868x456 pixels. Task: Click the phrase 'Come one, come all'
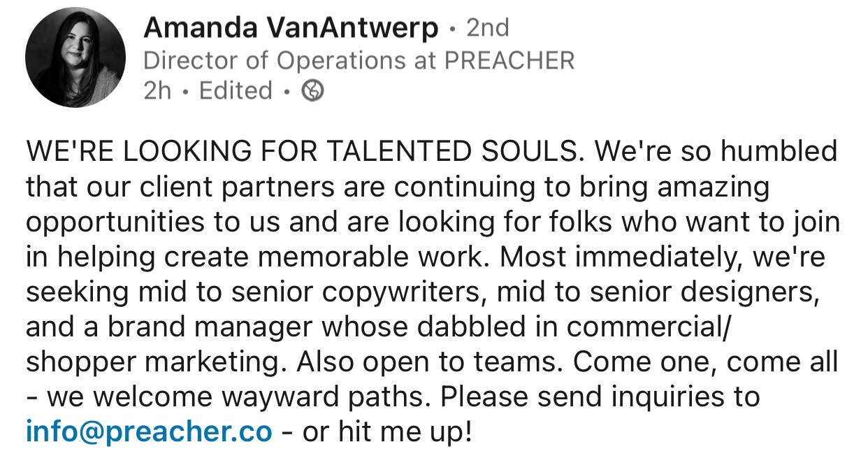(x=706, y=362)
